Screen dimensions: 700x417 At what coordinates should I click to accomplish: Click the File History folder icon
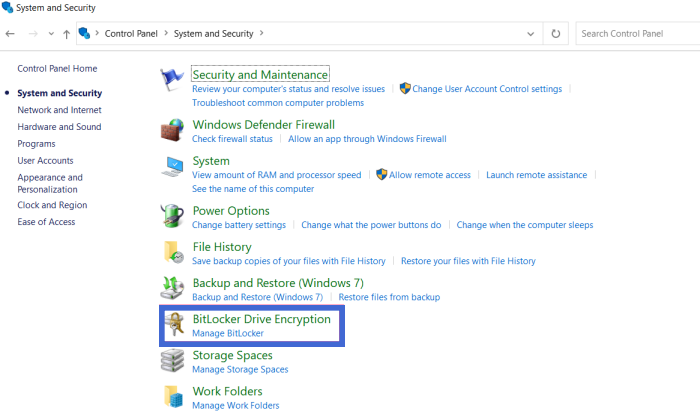coord(173,252)
